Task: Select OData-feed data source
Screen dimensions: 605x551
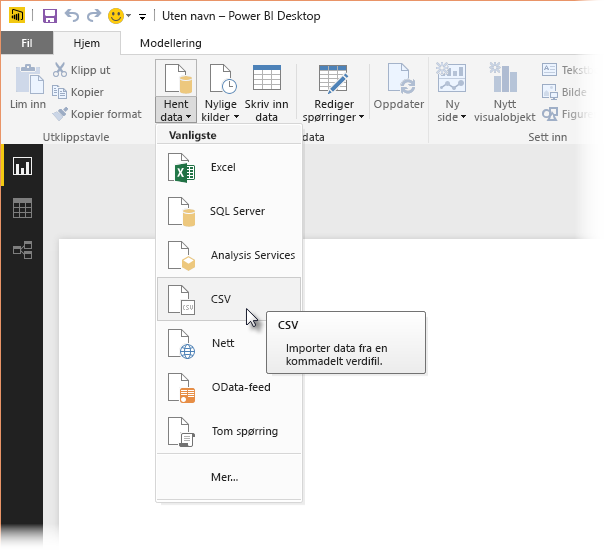Action: pyautogui.click(x=229, y=387)
